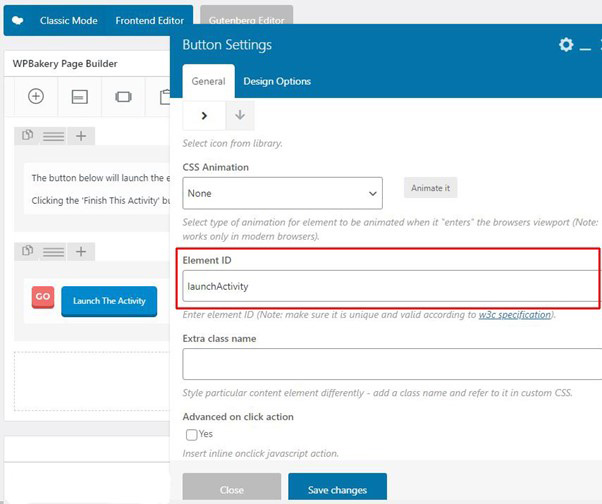Click the first row's copy icon
The height and width of the screenshot is (504, 602).
point(29,136)
